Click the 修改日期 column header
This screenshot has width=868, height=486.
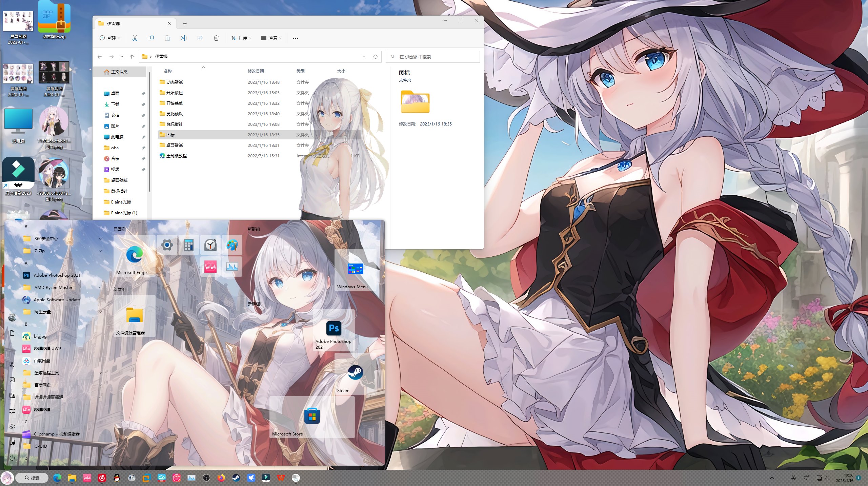pos(256,71)
